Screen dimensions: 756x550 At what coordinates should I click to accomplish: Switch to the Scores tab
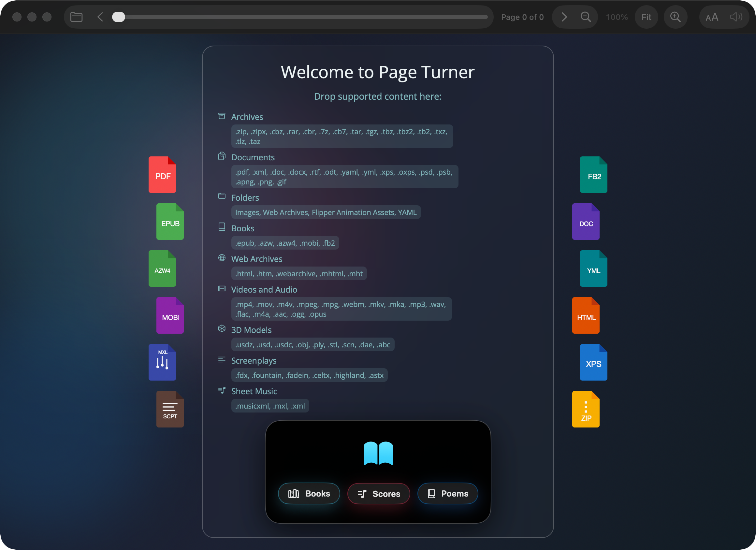[379, 494]
